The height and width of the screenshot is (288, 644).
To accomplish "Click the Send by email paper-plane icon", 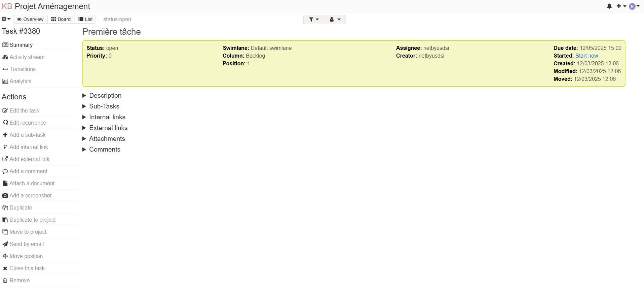I will coord(5,244).
